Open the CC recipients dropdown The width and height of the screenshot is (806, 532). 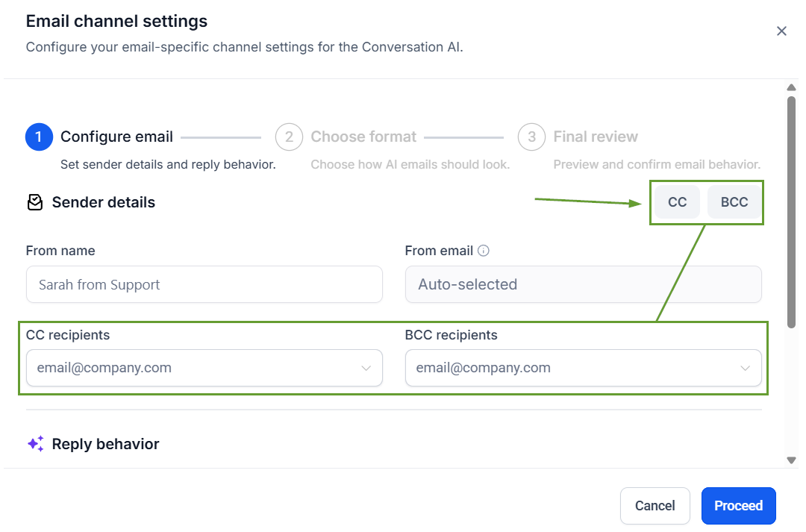pos(194,368)
